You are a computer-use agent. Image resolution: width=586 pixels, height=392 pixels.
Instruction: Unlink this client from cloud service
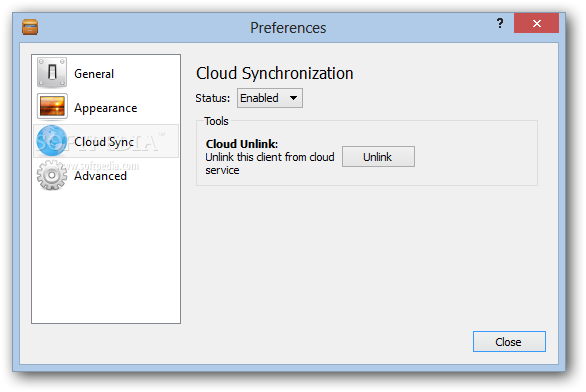pyautogui.click(x=378, y=157)
